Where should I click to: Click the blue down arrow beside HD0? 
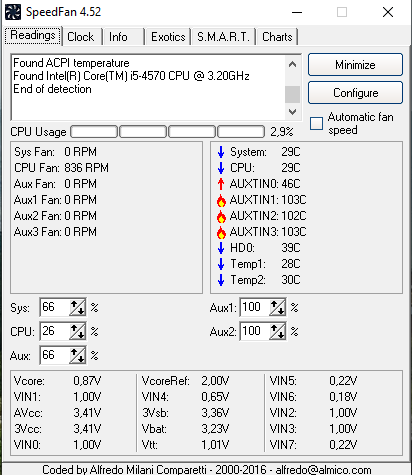[221, 248]
